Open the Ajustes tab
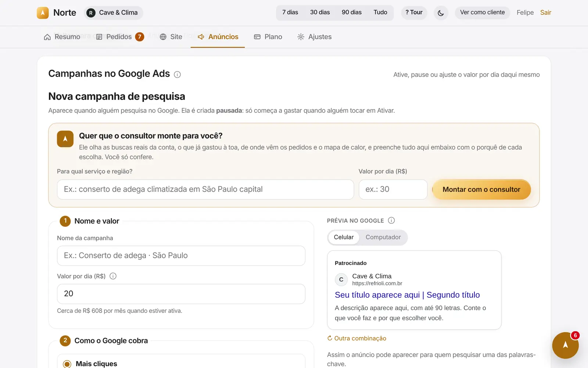This screenshot has width=588, height=368. 314,37
